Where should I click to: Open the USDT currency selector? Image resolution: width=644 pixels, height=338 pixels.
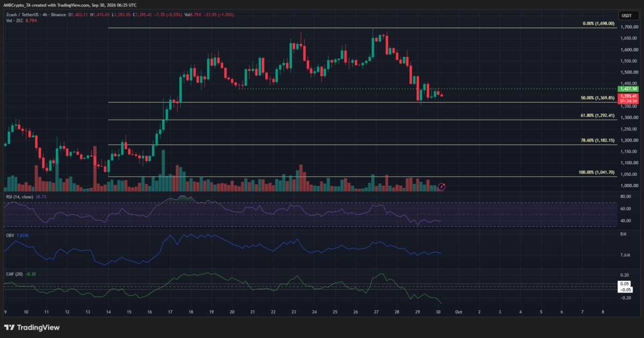click(x=626, y=16)
